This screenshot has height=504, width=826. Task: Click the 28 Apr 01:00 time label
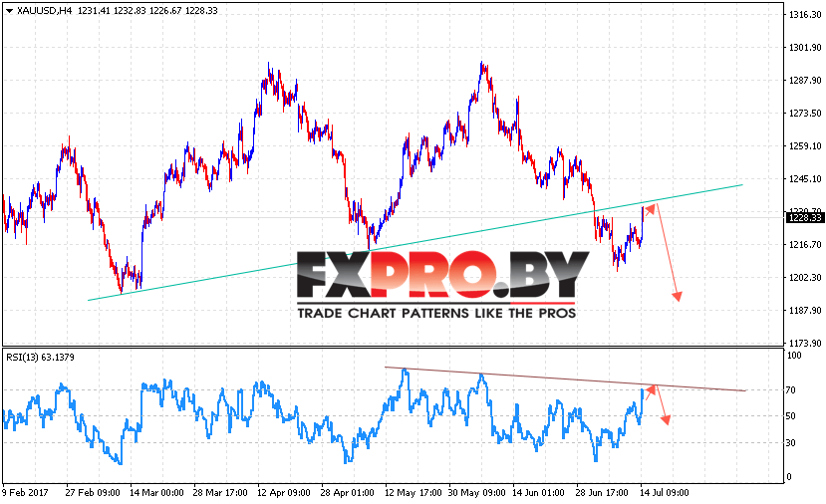(347, 493)
